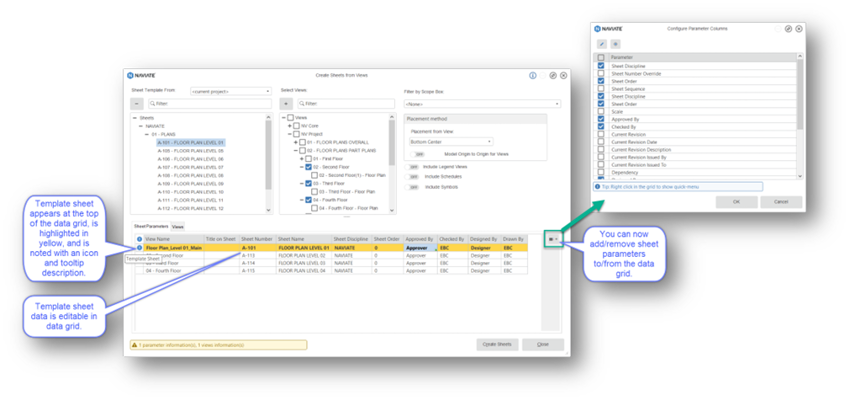The height and width of the screenshot is (400, 850).
Task: Select A-110 - FLOOR PLAN LEVEL 10
Action: tap(190, 192)
